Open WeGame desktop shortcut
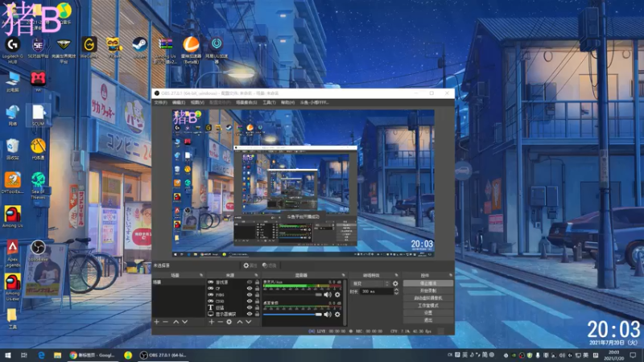 point(89,47)
